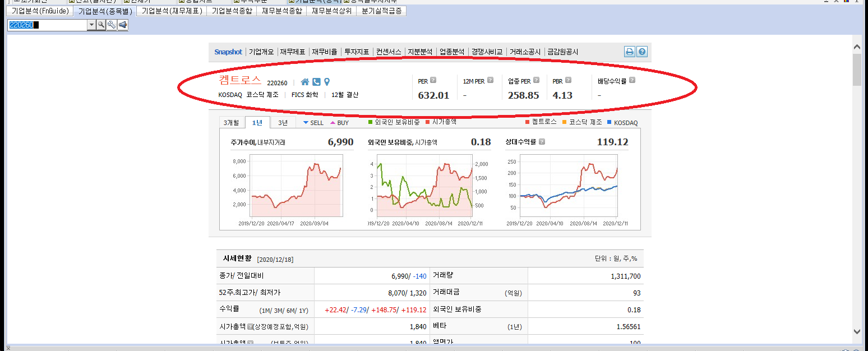This screenshot has height=351, width=868.
Task: Go to 지분분석 section
Action: [x=421, y=52]
